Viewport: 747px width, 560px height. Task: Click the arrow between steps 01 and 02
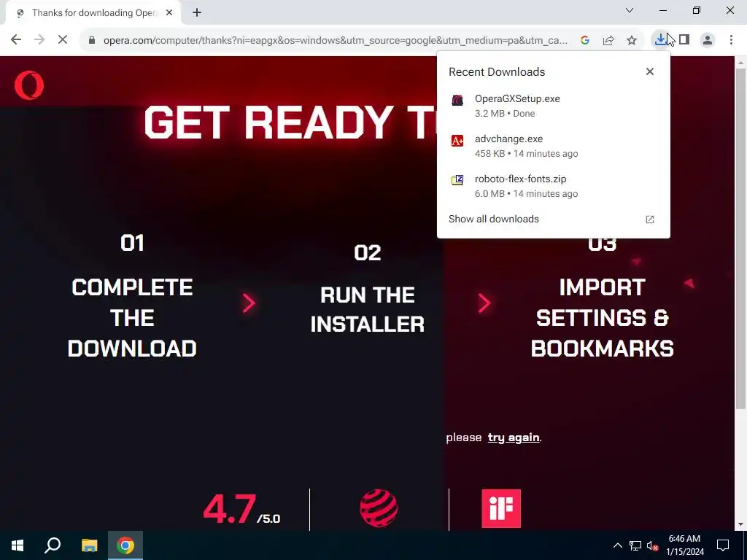(x=249, y=303)
